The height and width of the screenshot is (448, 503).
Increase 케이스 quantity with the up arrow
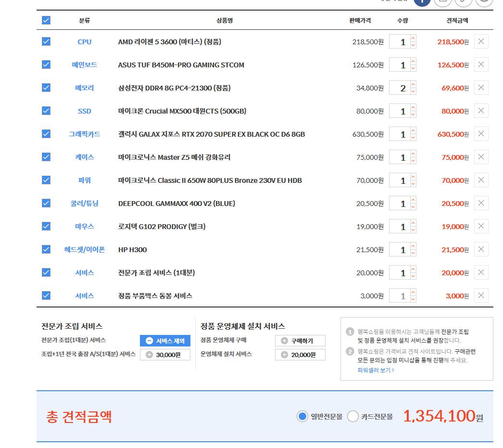(412, 154)
